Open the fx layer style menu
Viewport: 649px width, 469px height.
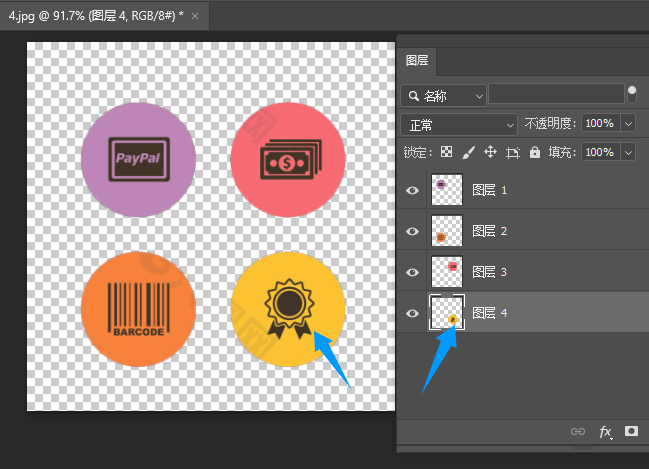pyautogui.click(x=606, y=432)
